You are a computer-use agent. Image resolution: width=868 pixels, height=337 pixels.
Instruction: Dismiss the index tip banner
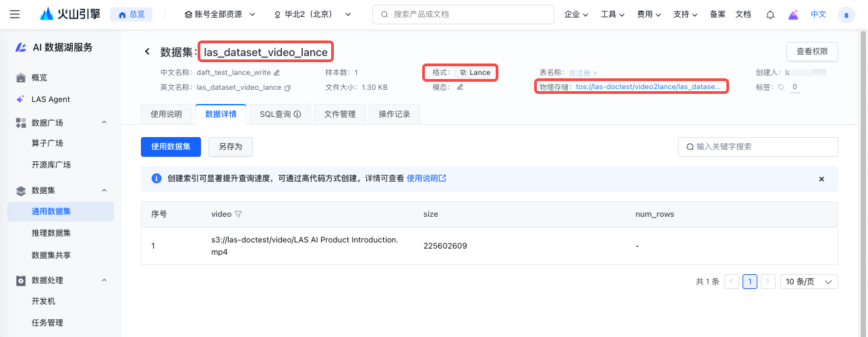point(821,179)
